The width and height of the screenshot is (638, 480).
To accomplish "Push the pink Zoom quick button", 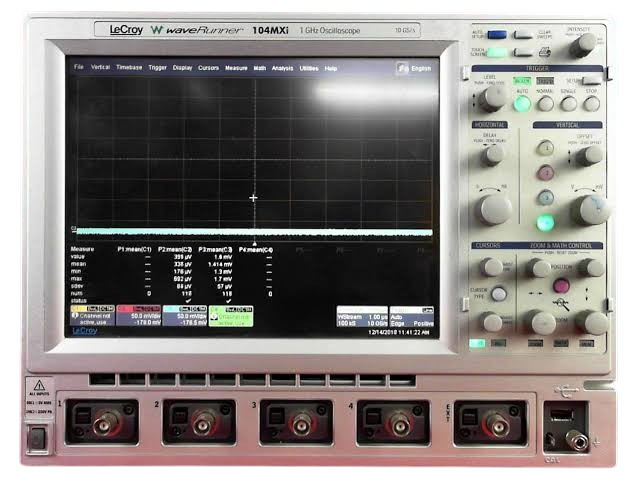I will 562,285.
